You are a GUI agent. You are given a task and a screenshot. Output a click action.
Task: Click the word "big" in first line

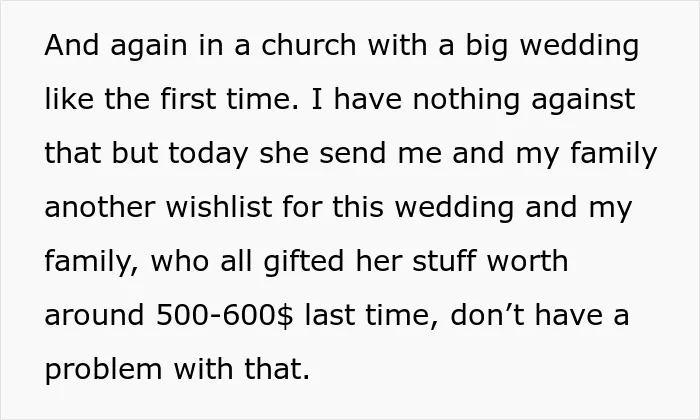click(487, 47)
